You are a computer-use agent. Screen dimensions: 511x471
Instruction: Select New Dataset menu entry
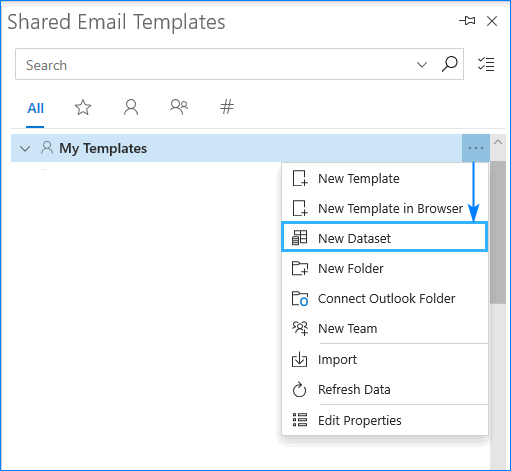click(385, 238)
